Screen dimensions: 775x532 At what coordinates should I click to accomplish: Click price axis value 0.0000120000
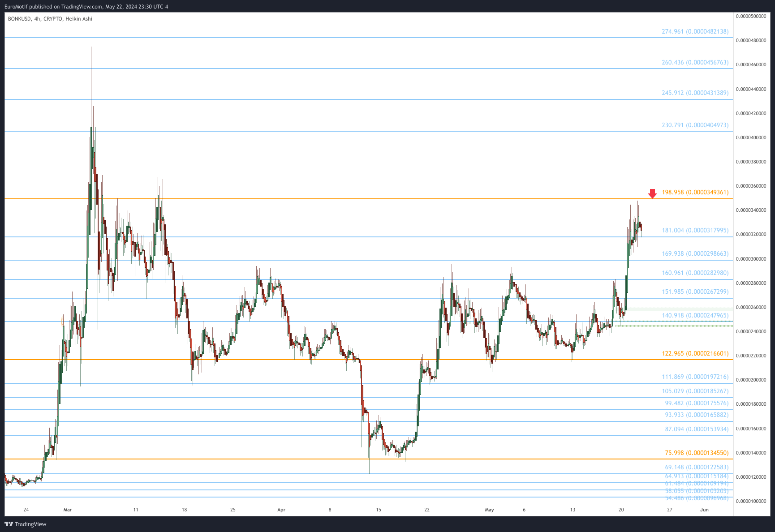click(751, 477)
